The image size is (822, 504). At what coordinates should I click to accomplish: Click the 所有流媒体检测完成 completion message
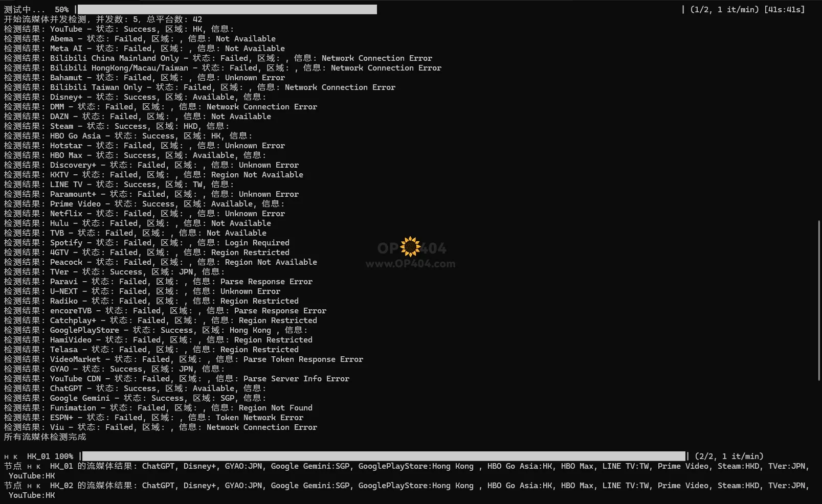click(45, 437)
